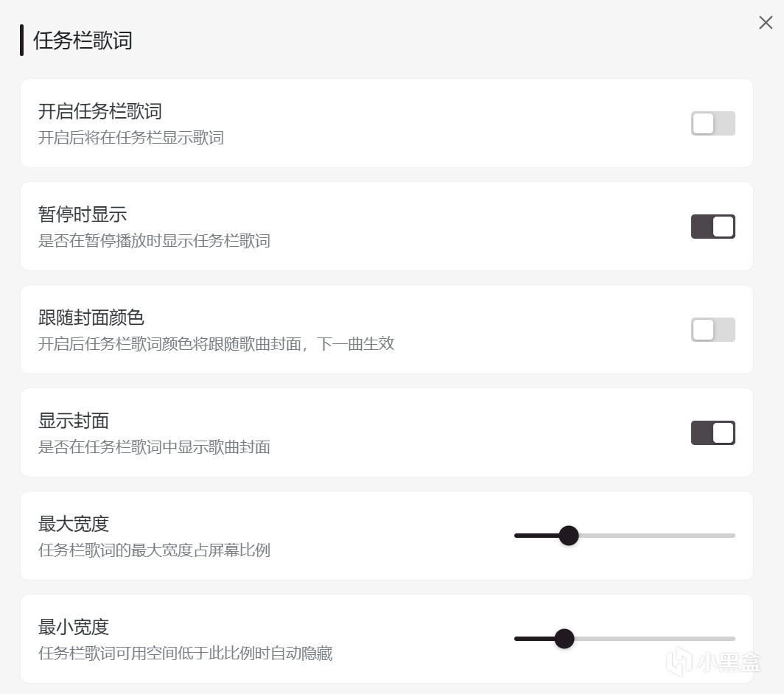Click the 最大宽度 slider handle
Viewport: 784px width, 694px height.
tap(568, 536)
